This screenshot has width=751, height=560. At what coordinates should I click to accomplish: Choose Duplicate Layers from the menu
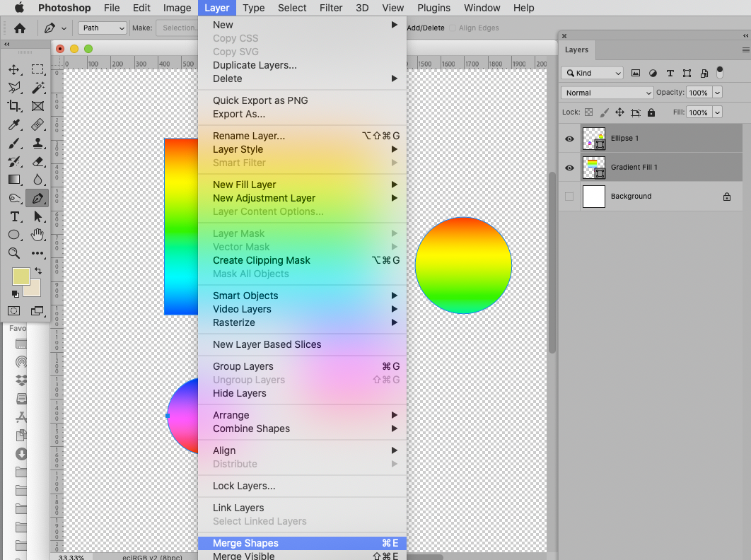click(254, 65)
